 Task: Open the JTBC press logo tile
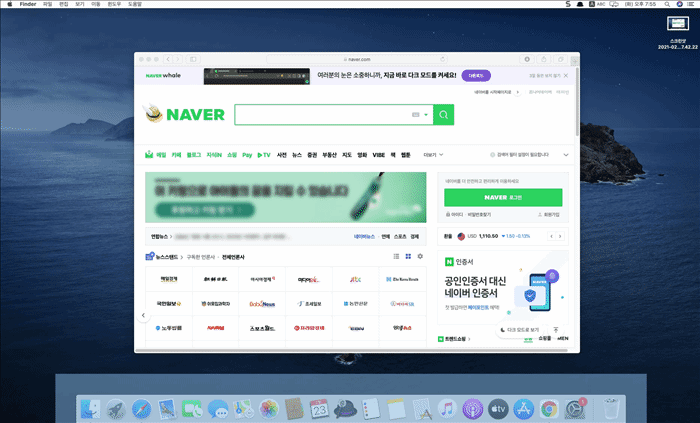tap(355, 279)
